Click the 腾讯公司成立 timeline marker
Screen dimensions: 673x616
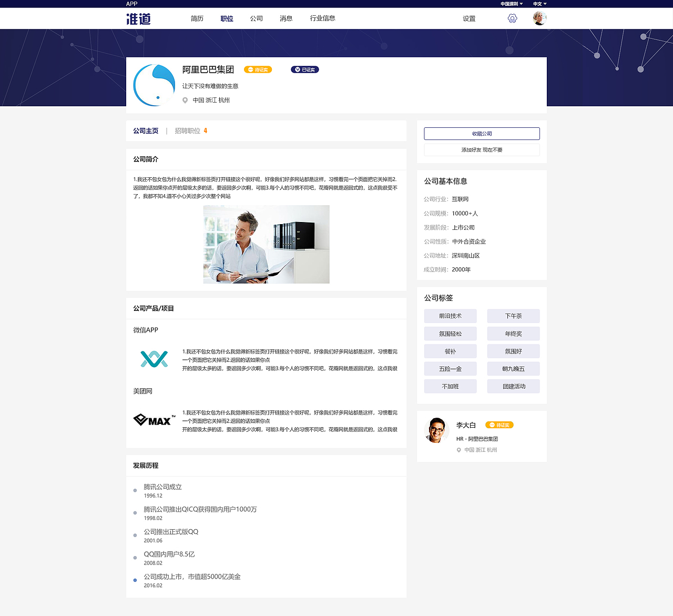pos(135,490)
